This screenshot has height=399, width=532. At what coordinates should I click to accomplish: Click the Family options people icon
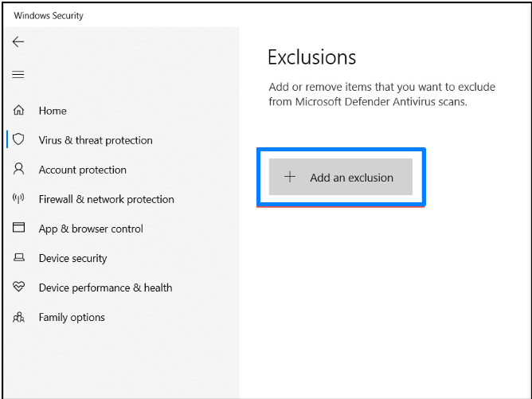click(19, 317)
